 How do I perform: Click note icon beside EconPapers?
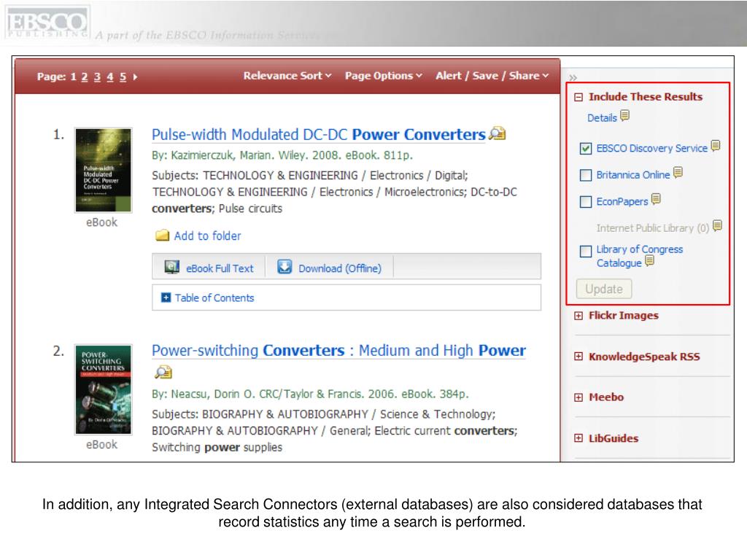click(656, 199)
